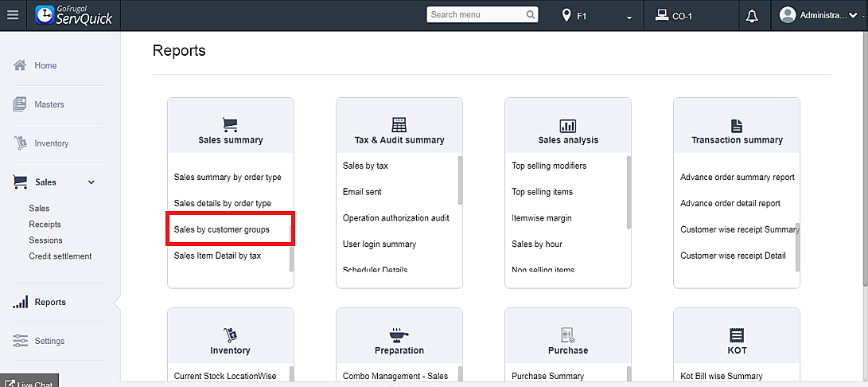Screen dimensions: 868x387
Task: Click the Sales summary cart icon
Action: [230, 124]
